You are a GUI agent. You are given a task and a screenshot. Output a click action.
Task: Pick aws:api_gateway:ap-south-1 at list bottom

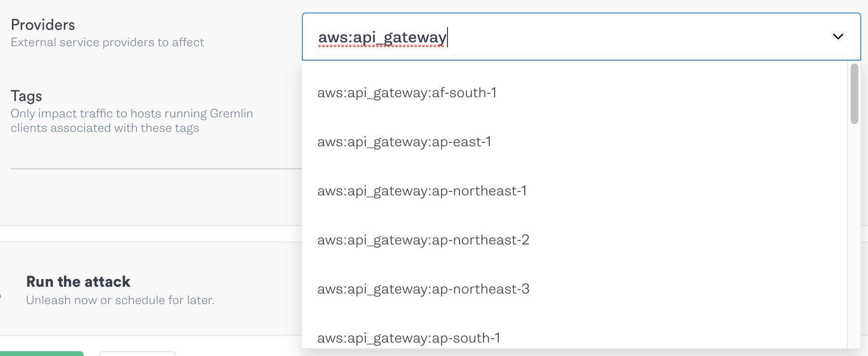(x=409, y=338)
